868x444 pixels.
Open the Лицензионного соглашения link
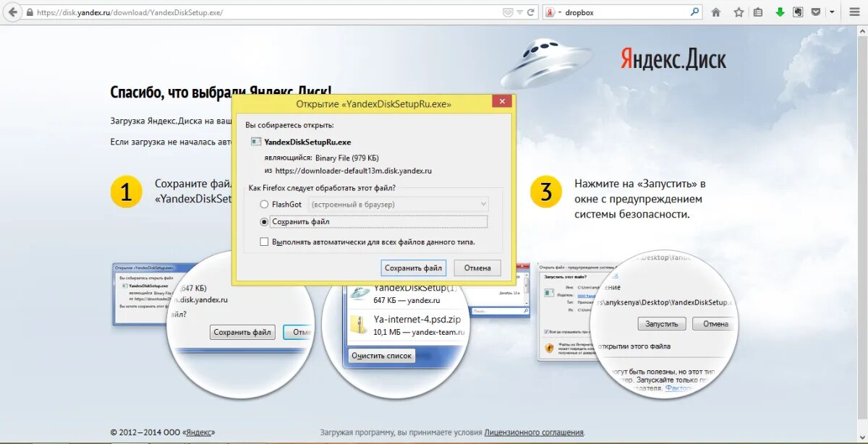pyautogui.click(x=534, y=432)
